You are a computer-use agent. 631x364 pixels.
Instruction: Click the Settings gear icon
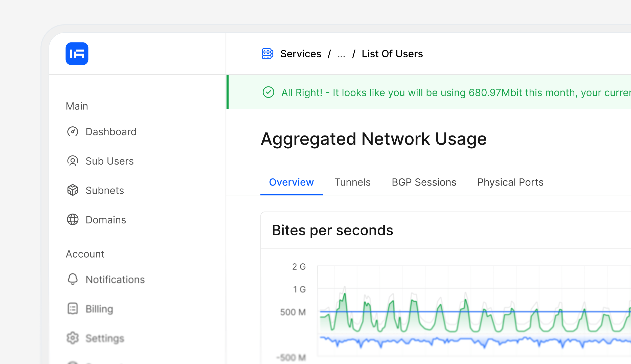pyautogui.click(x=73, y=338)
